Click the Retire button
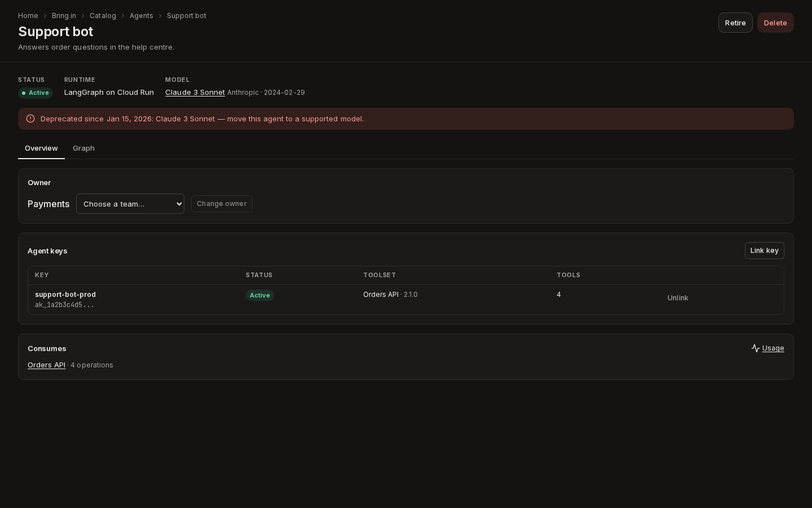 [735, 23]
